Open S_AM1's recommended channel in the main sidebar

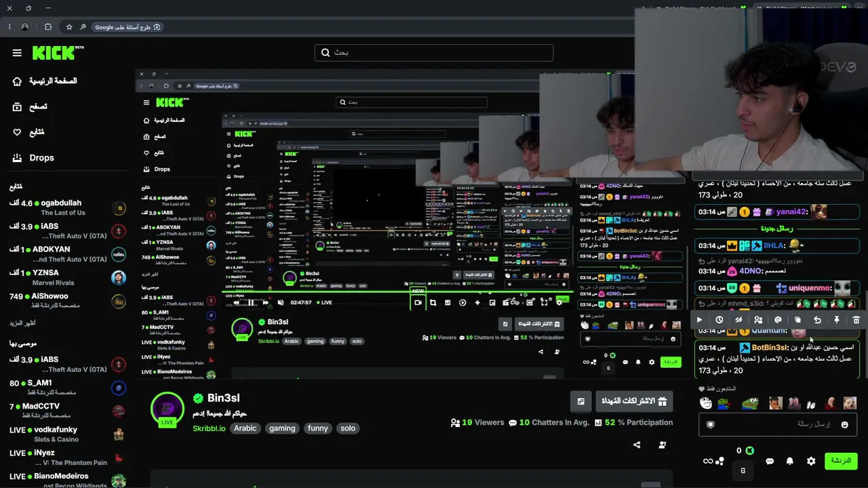pos(67,388)
